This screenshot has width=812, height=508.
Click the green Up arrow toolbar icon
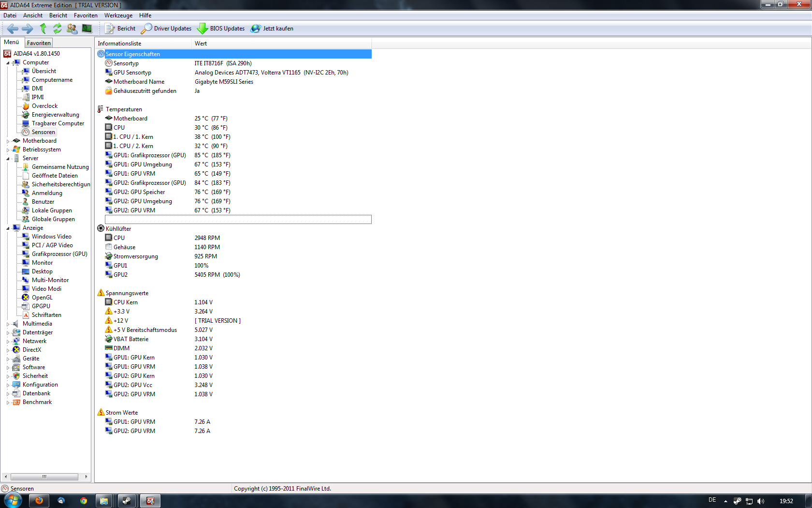[x=43, y=29]
